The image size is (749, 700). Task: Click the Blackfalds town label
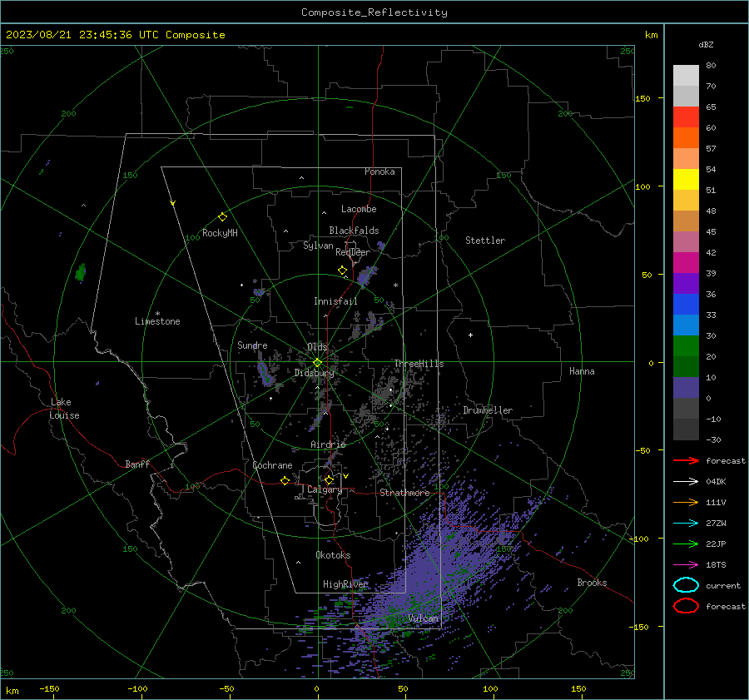(x=354, y=231)
